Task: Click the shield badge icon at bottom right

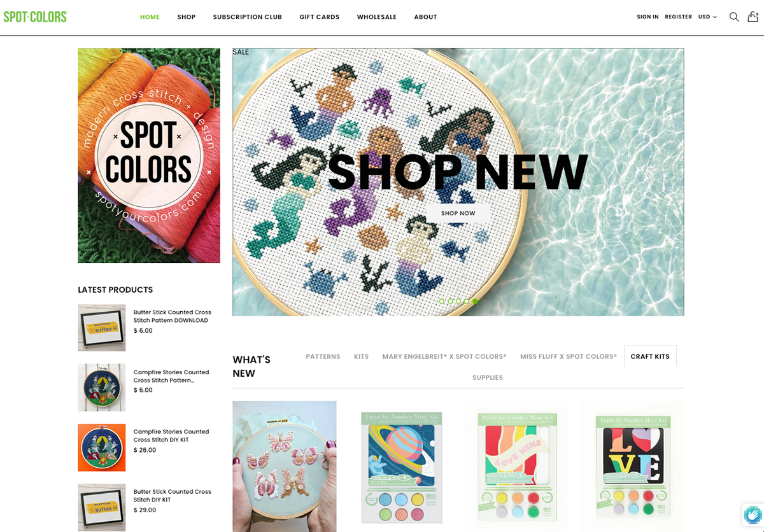Action: click(753, 514)
